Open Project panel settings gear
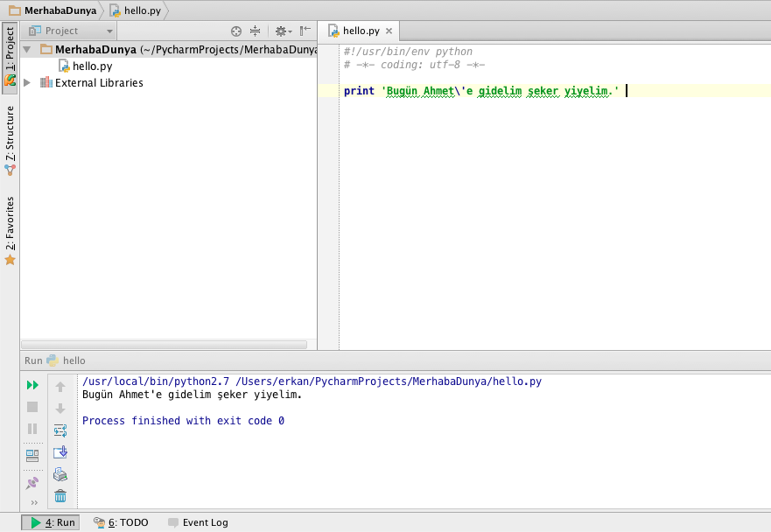This screenshot has height=532, width=771. click(283, 31)
